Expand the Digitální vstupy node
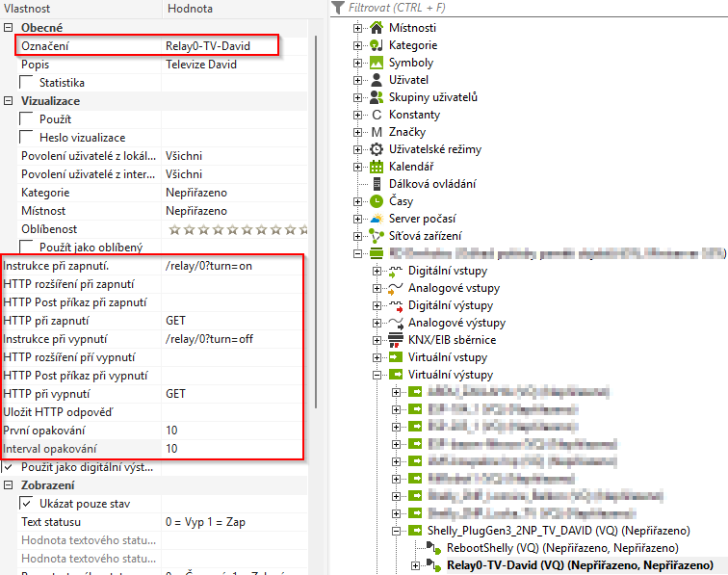 [x=377, y=271]
